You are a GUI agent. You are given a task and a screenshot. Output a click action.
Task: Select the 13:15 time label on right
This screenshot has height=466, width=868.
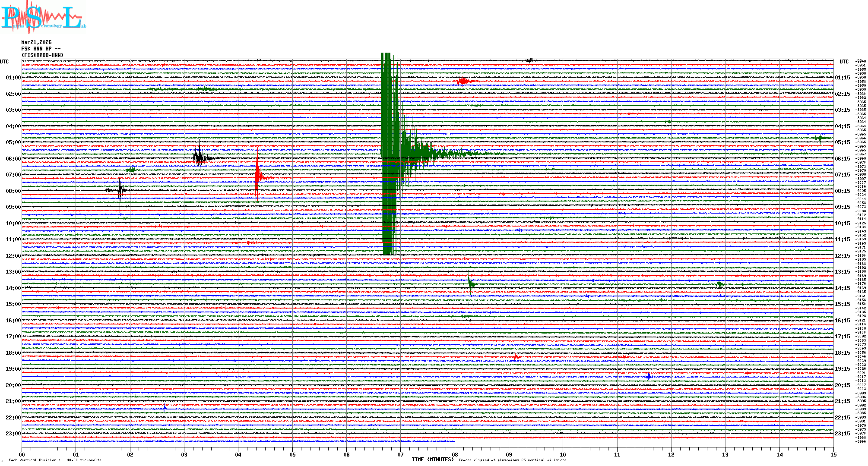coord(842,272)
